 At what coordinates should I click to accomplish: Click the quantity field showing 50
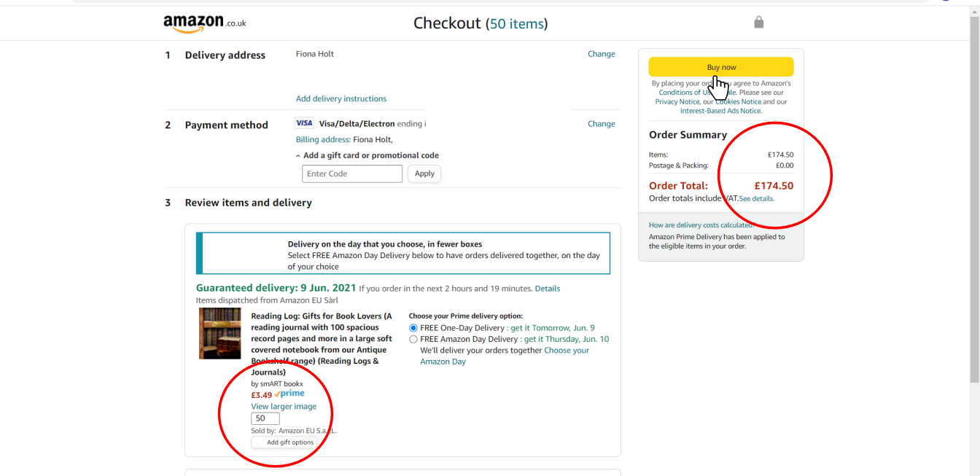(265, 418)
